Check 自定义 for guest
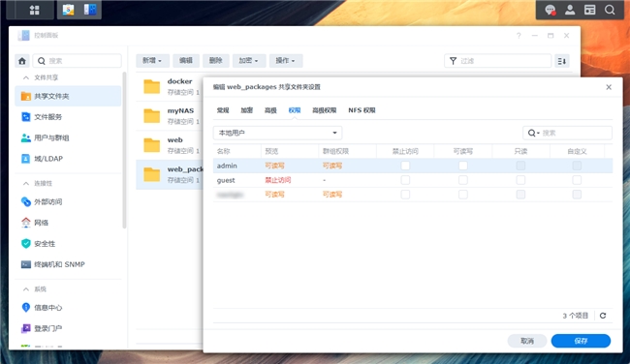Viewport: 630px width, 364px height. coord(577,180)
